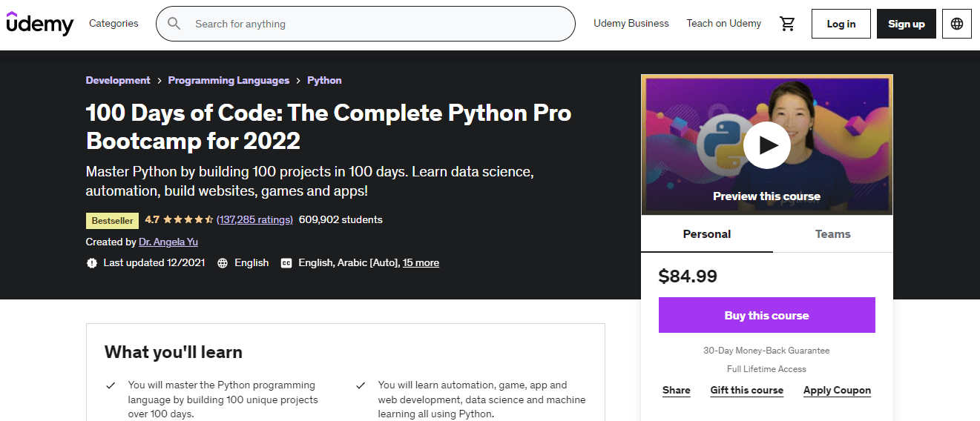The width and height of the screenshot is (980, 421).
Task: Select the Personal tab
Action: [x=707, y=234]
